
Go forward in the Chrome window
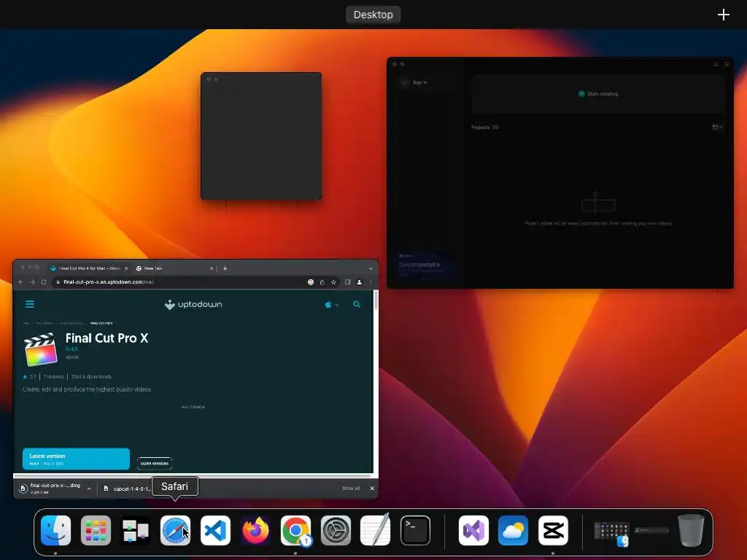coord(32,282)
